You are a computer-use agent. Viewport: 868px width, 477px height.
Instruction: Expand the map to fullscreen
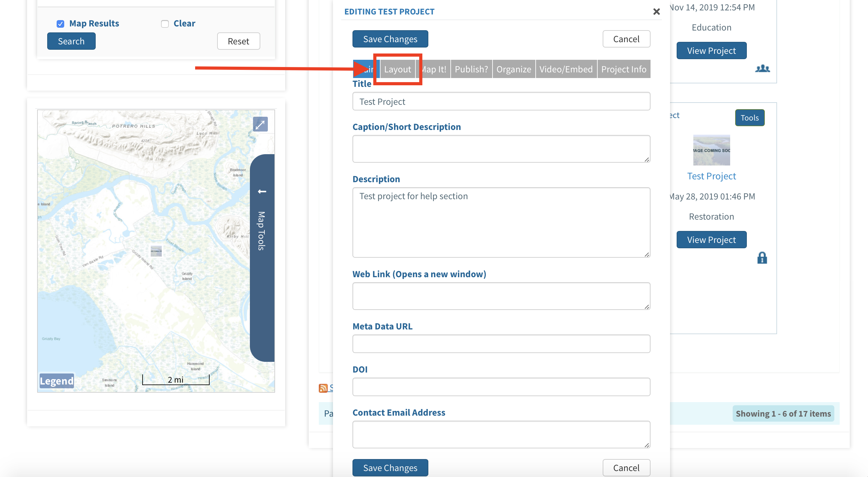coord(260,125)
